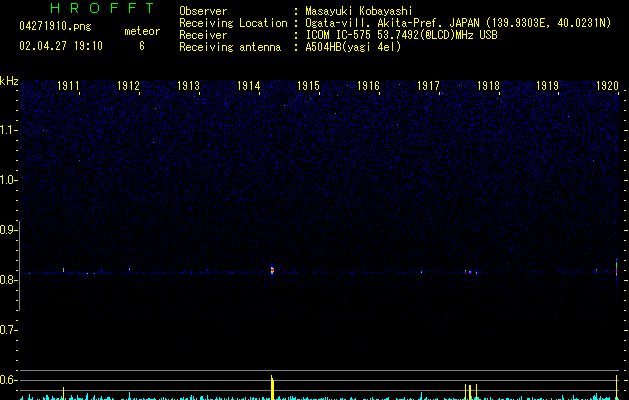Click the HROFFT title text
Image resolution: width=629 pixels, height=400 pixels.
(x=102, y=8)
